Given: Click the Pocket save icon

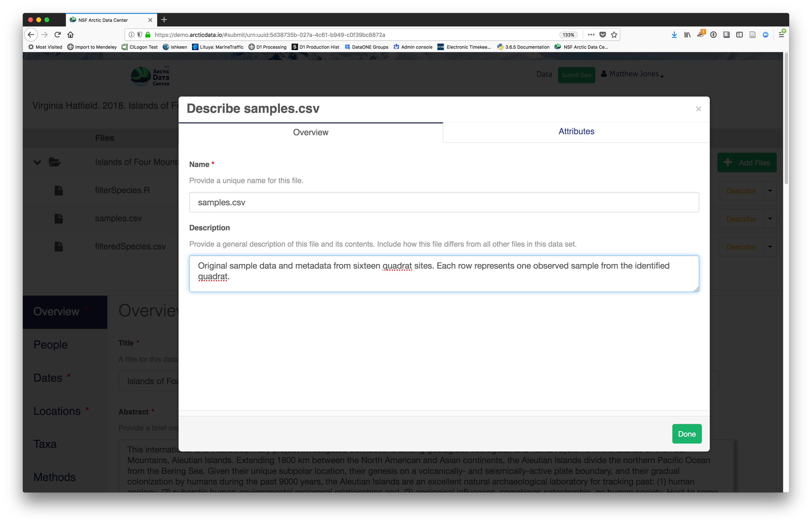Looking at the screenshot, I should (602, 34).
